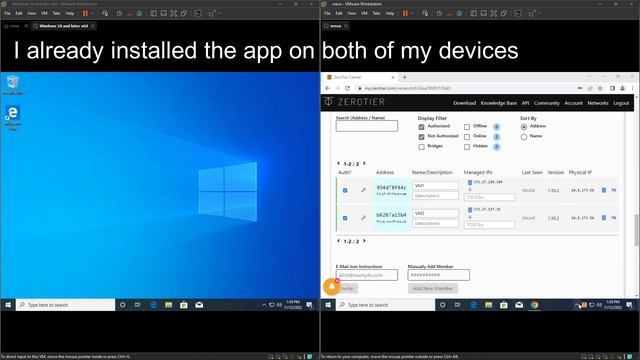Pause the oreva VM via toolbar icon

coord(405,13)
